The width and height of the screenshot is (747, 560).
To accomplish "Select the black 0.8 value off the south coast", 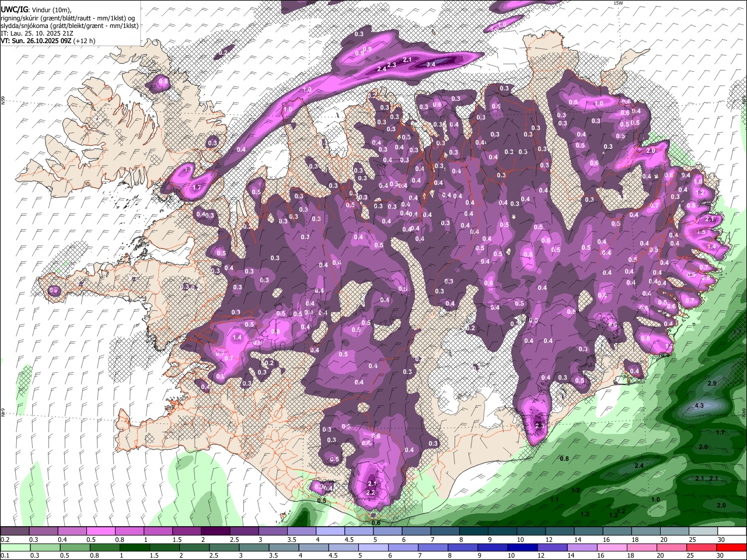I will coord(564,459).
